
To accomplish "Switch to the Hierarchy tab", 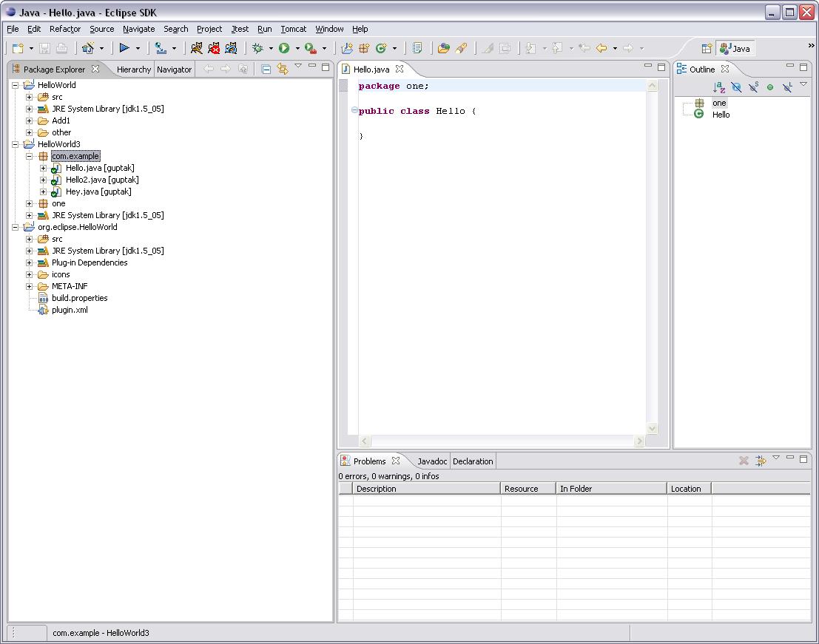I will pos(134,70).
